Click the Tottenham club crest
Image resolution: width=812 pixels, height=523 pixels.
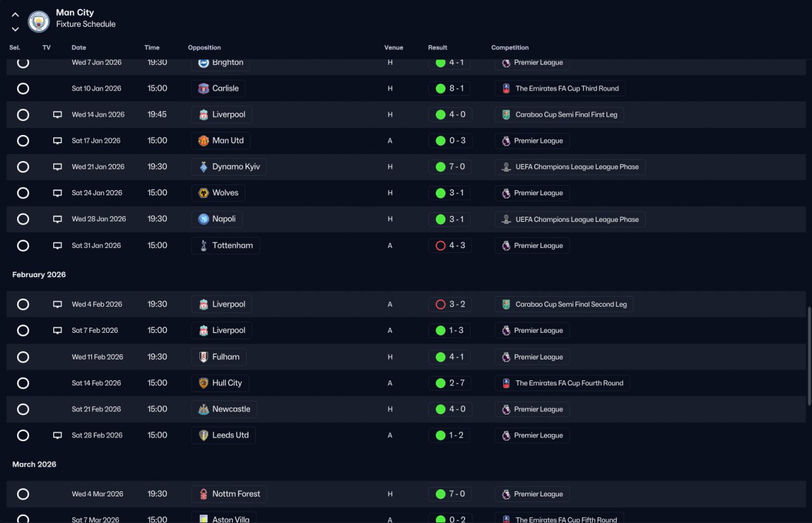(x=204, y=245)
